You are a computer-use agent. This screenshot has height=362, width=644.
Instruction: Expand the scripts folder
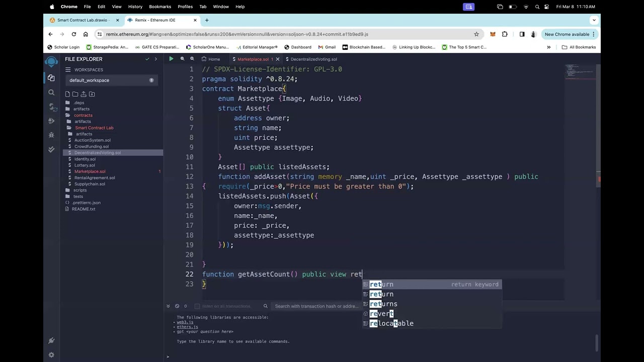[80, 190]
